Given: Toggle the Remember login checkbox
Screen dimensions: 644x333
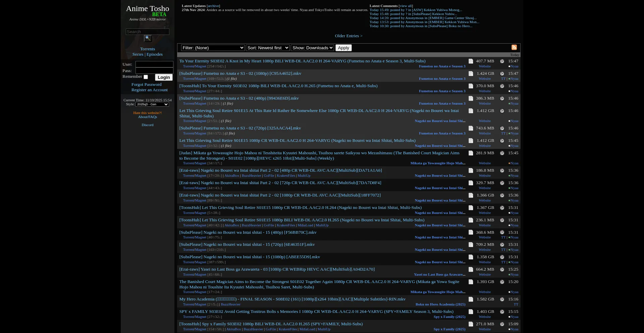Looking at the screenshot, I should (146, 77).
